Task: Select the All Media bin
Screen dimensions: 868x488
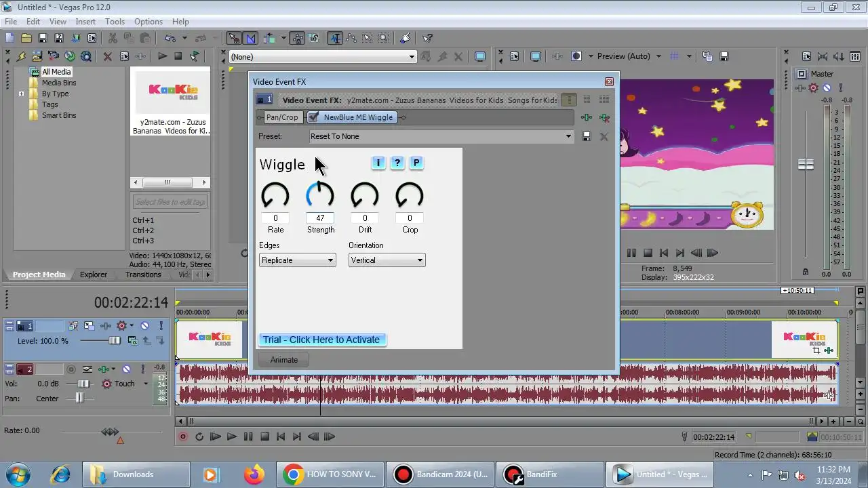Action: pos(56,72)
